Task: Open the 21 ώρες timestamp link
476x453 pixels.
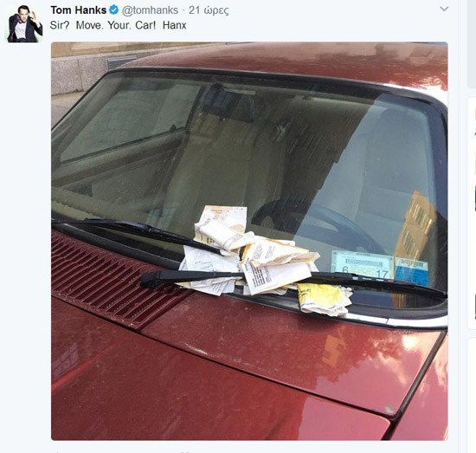Action: (209, 10)
